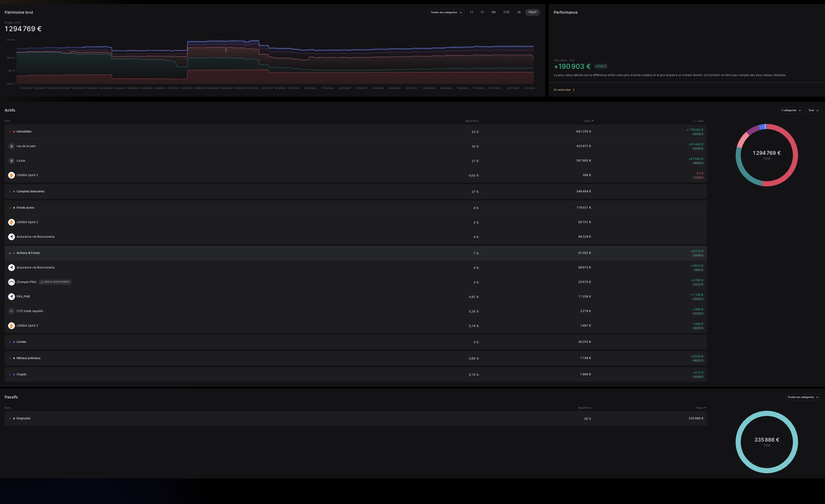Click Assurance vie Boursorama logo under Fonds euros
Viewport: 825px width, 504px height.
[12, 237]
